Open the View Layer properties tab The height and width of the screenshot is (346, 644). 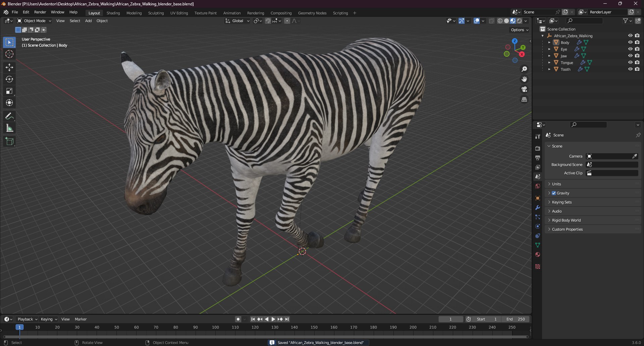538,167
